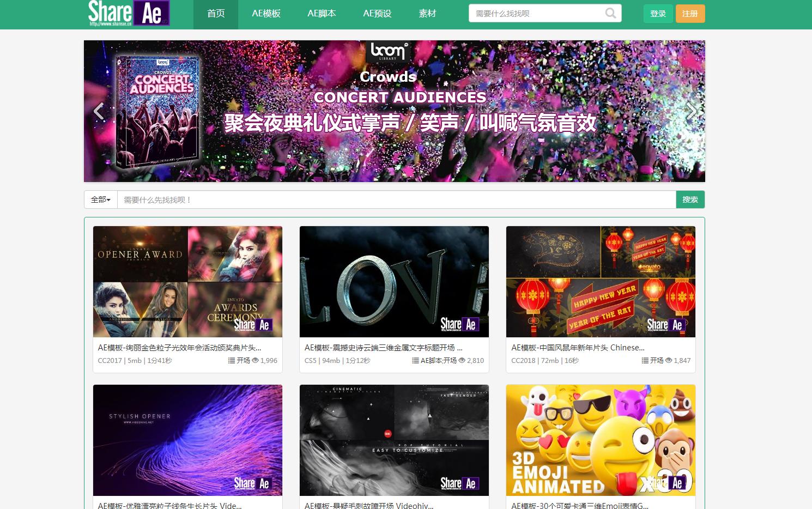Open the Stylish Opener particle thumbnail
Screen dimensions: 812x509
tap(187, 440)
